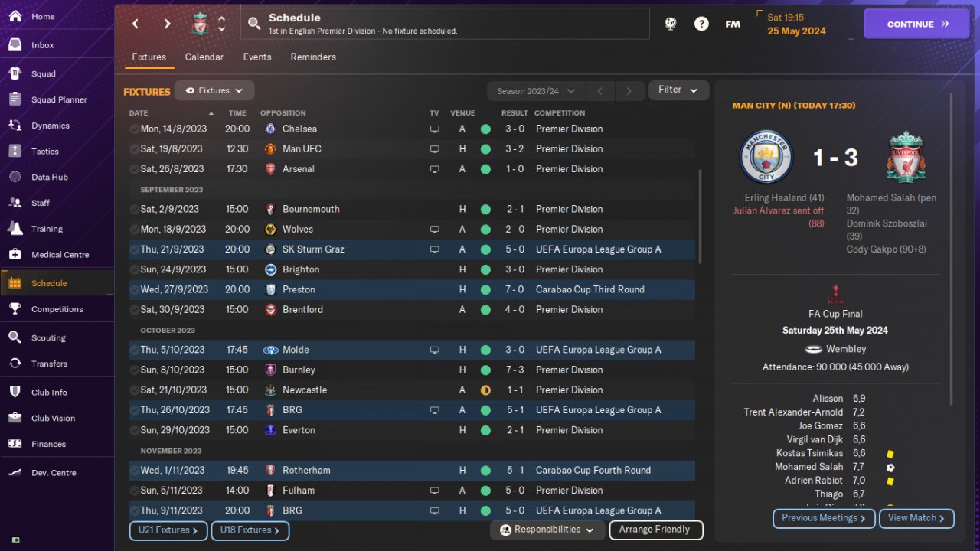This screenshot has height=551, width=980.
Task: Open the Tactics board icon
Action: click(15, 152)
